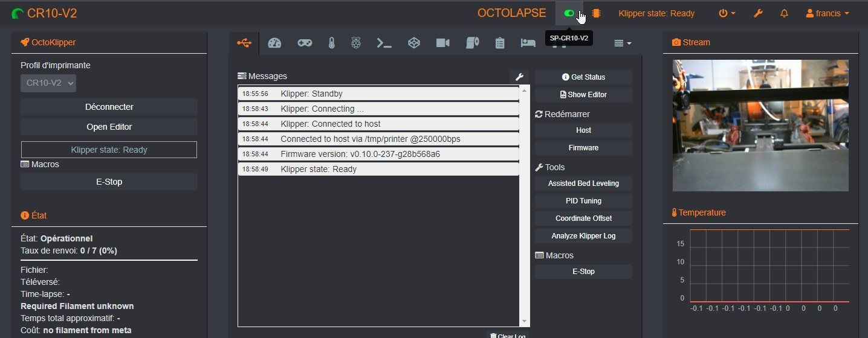Open the Coordinate Offset tool
The image size is (868, 338).
coord(583,218)
